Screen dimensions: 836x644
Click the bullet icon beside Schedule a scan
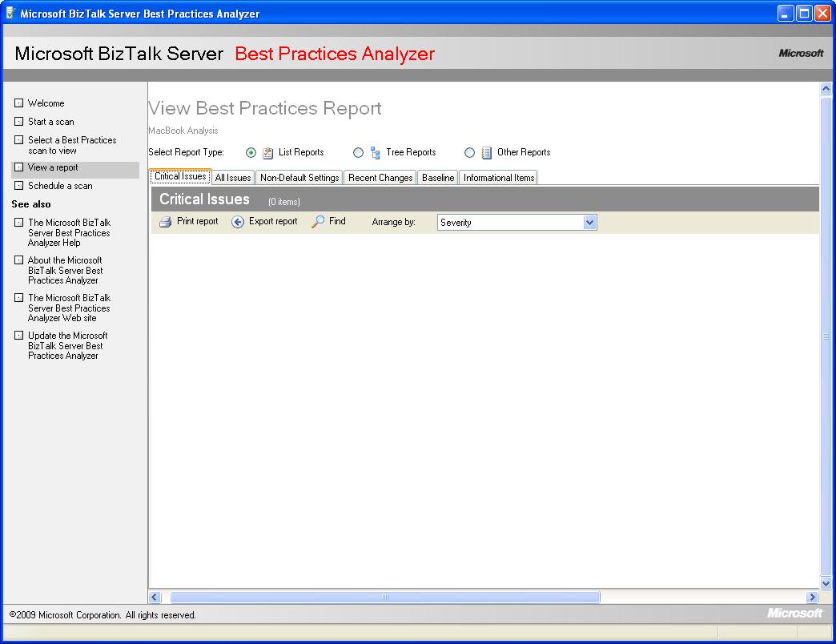coord(18,186)
